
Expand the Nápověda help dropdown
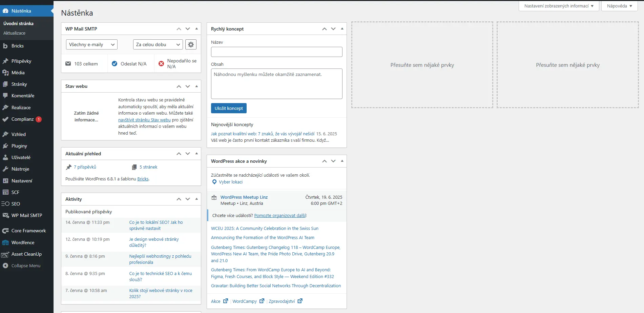[x=620, y=6]
